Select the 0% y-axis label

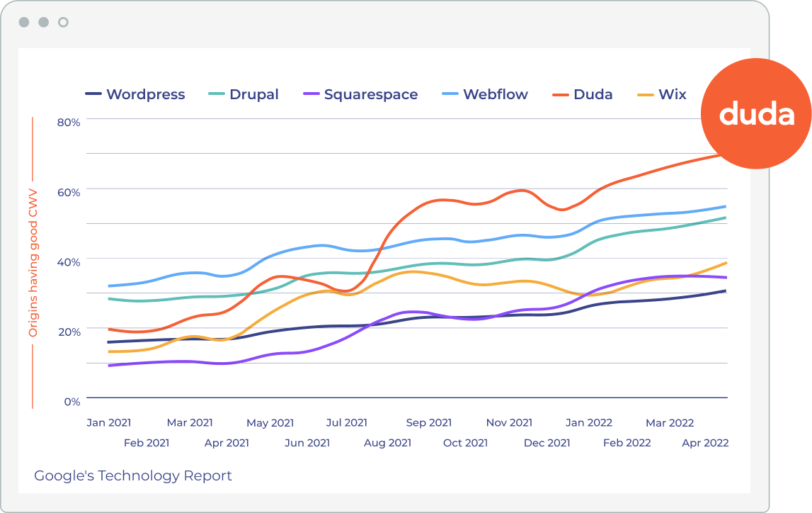click(72, 402)
